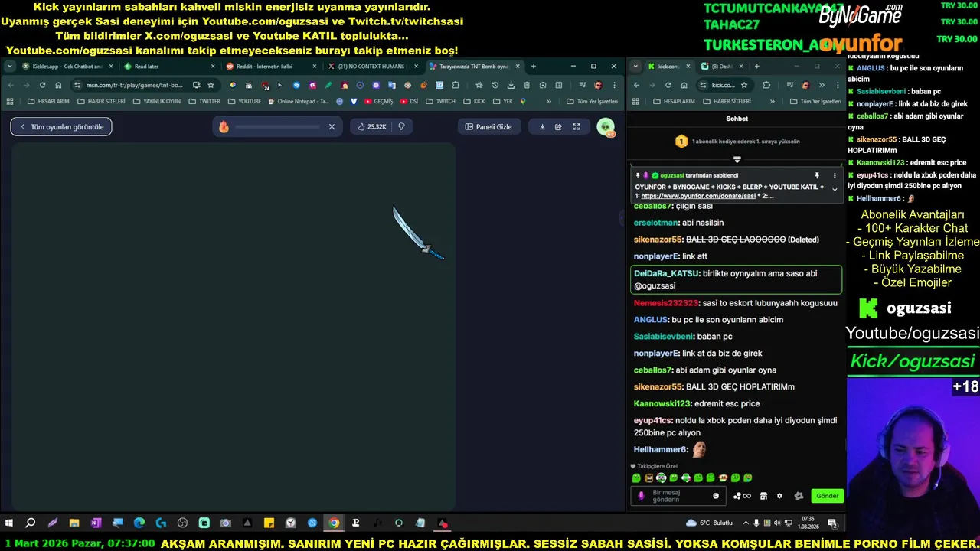Open emoji picker in chat input
The image size is (980, 551).
tap(716, 496)
